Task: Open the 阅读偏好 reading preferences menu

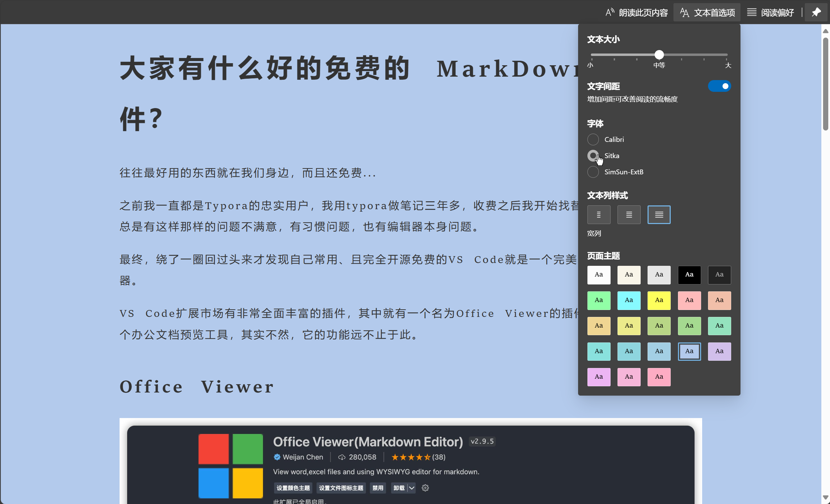Action: click(771, 12)
